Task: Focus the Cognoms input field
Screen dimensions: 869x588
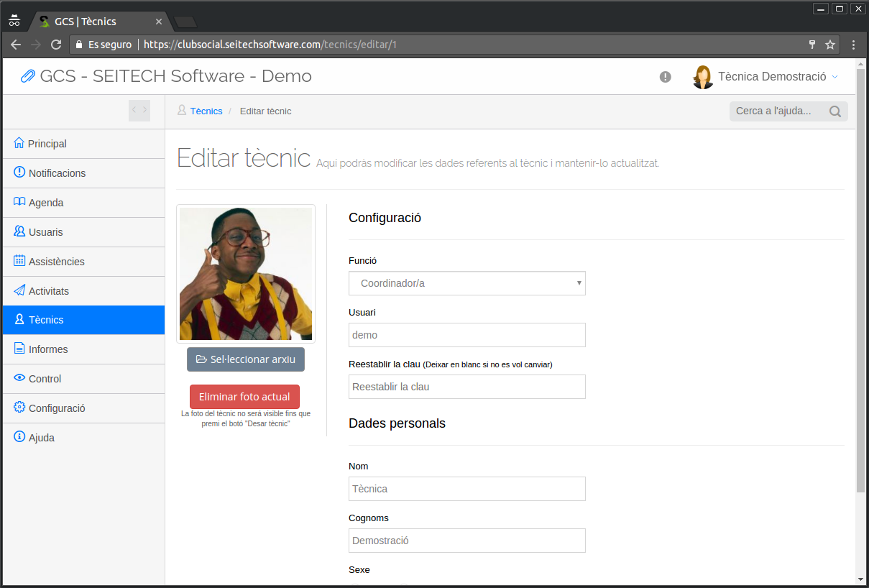Action: 467,541
